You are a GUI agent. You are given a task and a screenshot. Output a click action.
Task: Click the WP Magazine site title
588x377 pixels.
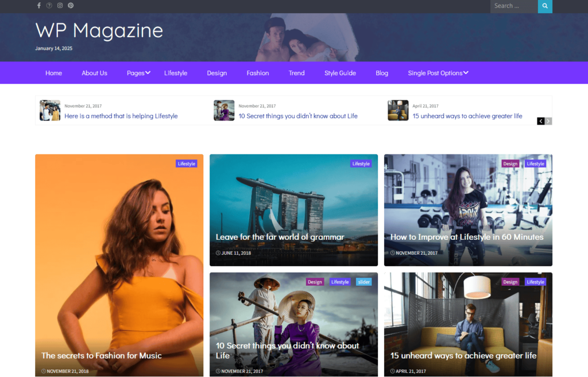coord(99,30)
